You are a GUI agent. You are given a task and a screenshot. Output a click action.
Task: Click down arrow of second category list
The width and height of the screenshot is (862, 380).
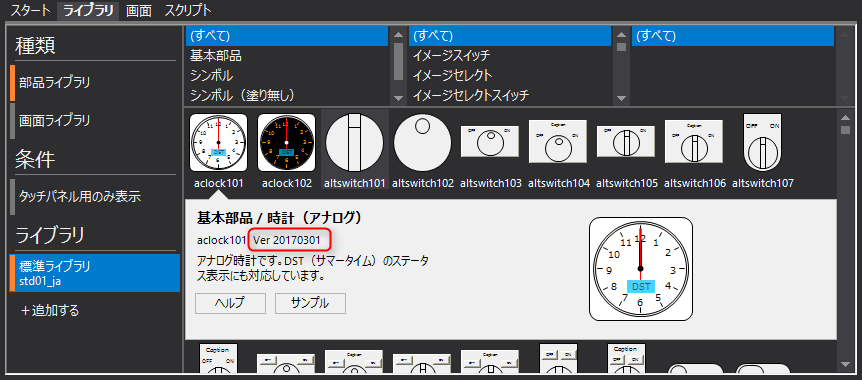622,98
